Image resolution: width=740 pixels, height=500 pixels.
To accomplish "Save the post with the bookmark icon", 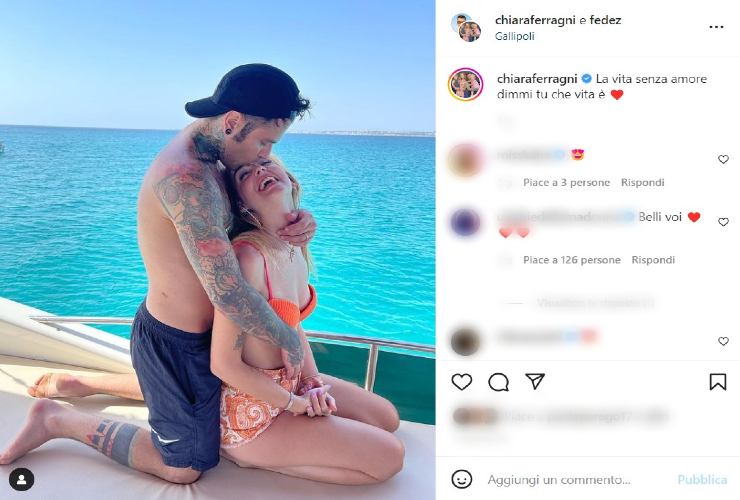I will (718, 381).
